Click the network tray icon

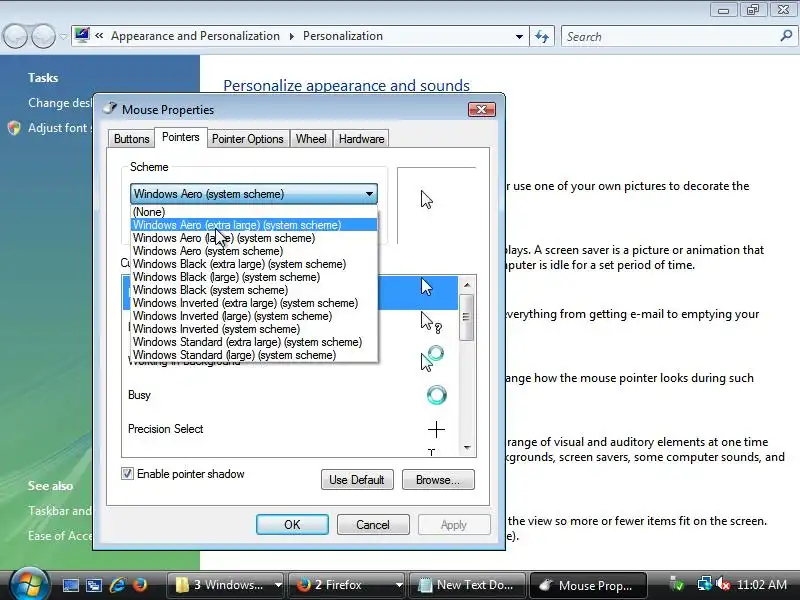(x=704, y=584)
